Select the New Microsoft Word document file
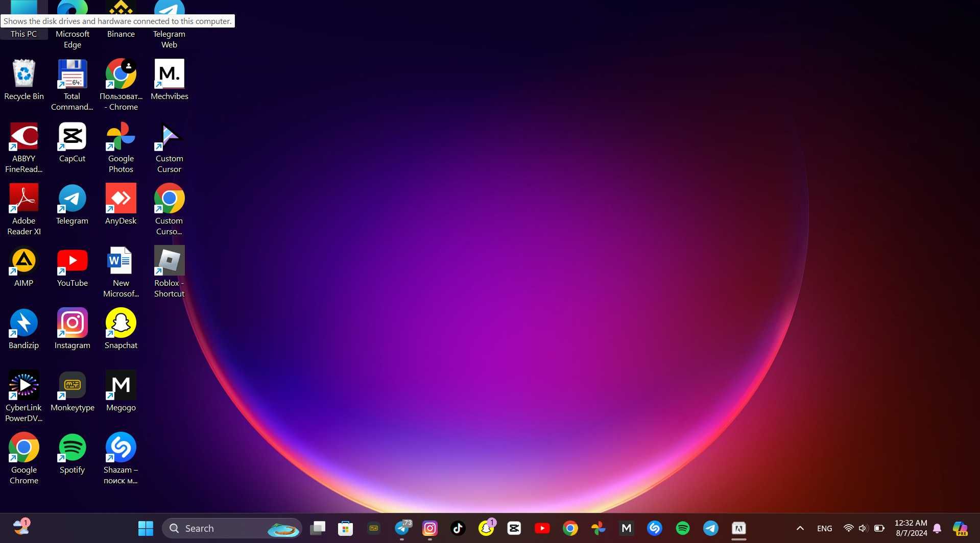The image size is (980, 543). coord(121,271)
